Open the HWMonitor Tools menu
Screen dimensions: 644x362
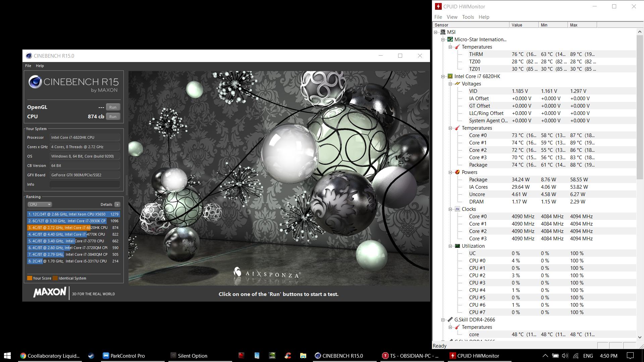pyautogui.click(x=468, y=17)
